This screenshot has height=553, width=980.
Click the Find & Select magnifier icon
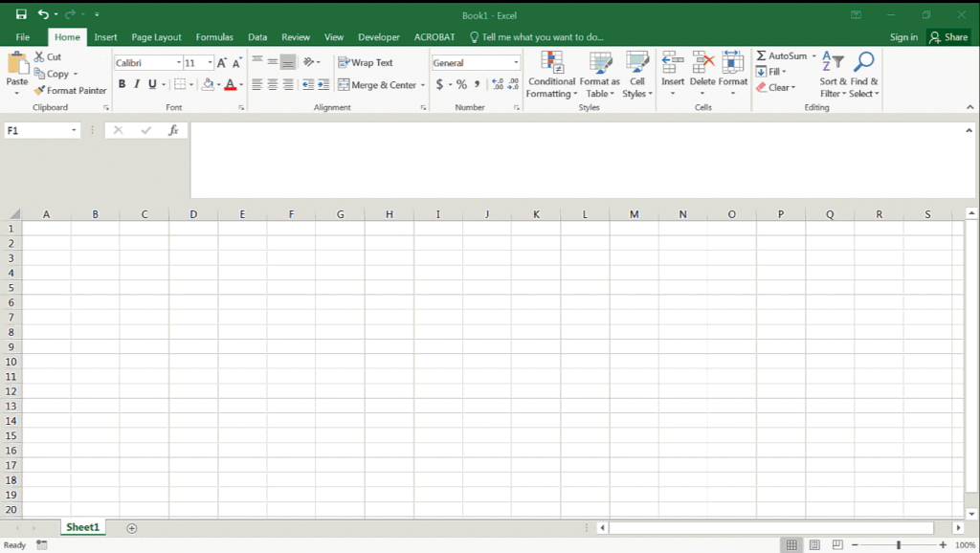[863, 63]
